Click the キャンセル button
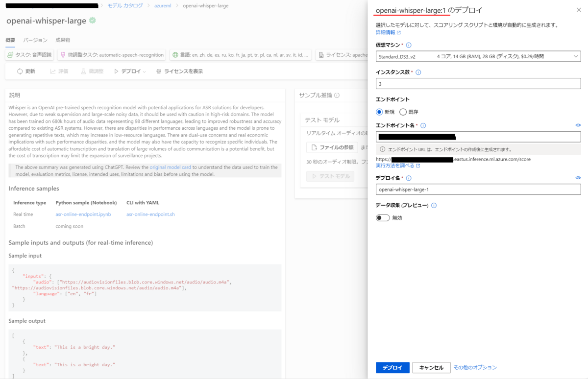Screen dimensions: 588x379 (x=432, y=368)
